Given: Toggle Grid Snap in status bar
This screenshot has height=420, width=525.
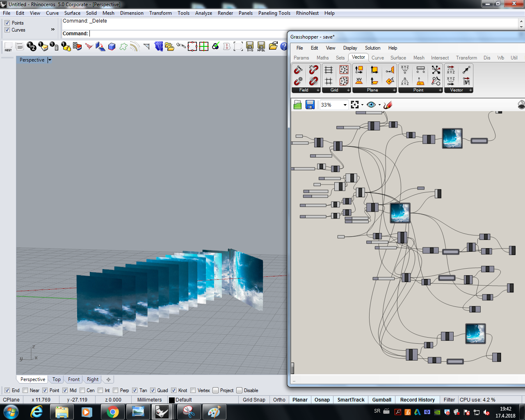Looking at the screenshot, I should coord(254,400).
